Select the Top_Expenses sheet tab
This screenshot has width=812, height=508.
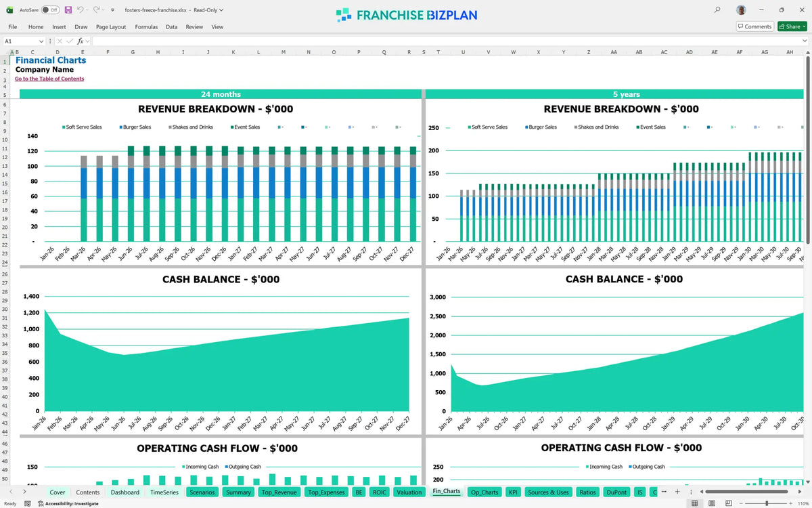click(x=325, y=492)
